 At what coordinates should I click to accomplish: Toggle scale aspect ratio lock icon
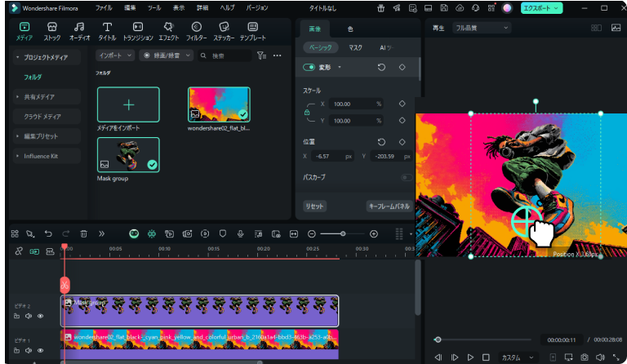pos(307,113)
